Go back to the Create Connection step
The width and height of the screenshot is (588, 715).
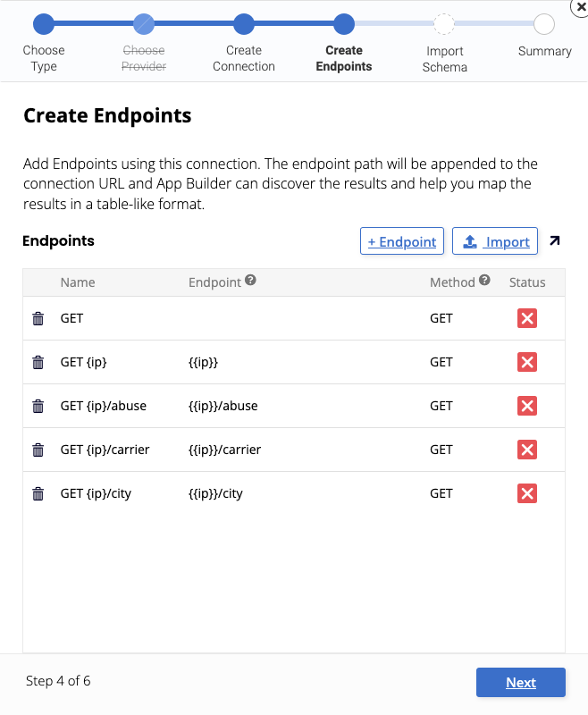tap(243, 25)
